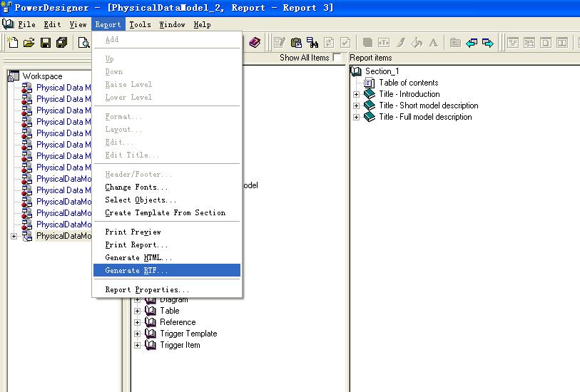Open the Tools menu
Image resolution: width=580 pixels, height=392 pixels.
click(x=140, y=25)
